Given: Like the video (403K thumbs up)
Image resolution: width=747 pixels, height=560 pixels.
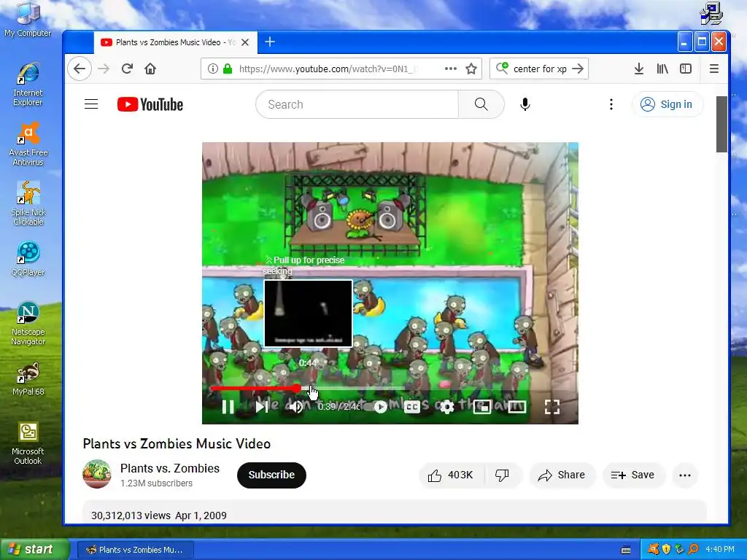Looking at the screenshot, I should pyautogui.click(x=451, y=475).
